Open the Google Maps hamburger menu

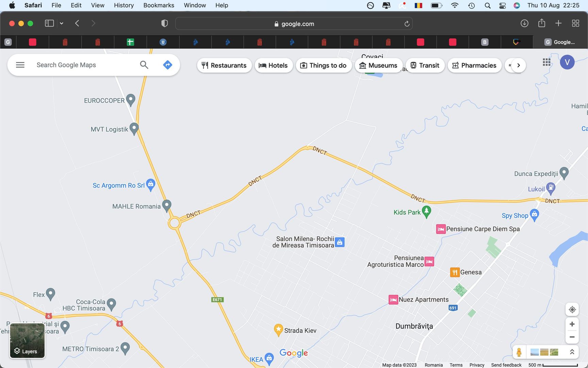pyautogui.click(x=20, y=65)
